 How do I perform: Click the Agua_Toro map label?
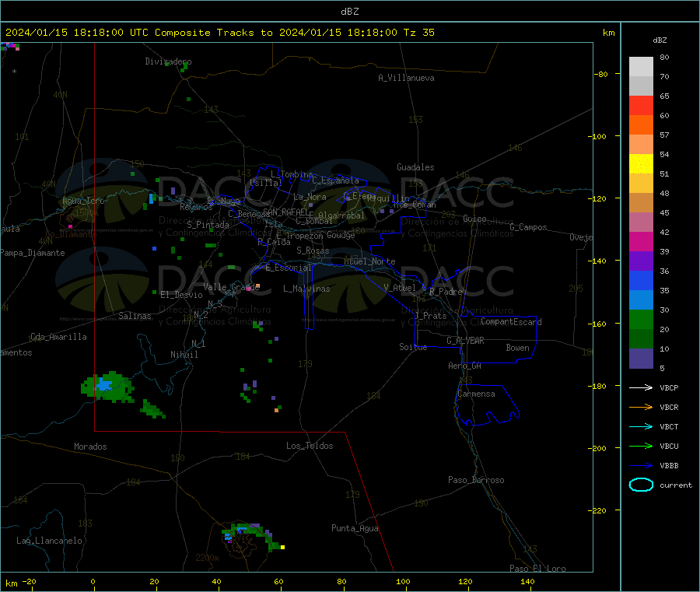[83, 201]
